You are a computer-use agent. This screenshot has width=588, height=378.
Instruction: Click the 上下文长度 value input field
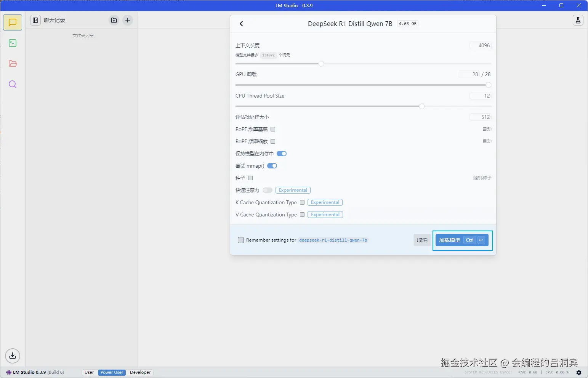[480, 45]
